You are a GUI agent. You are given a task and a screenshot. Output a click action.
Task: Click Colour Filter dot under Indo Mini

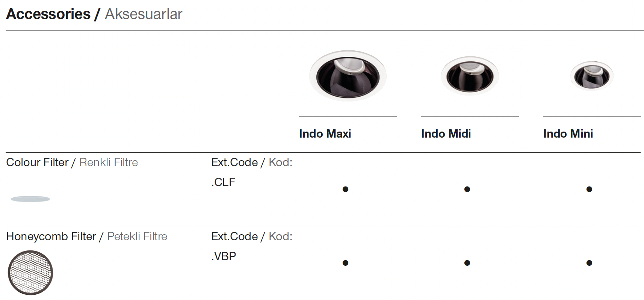click(x=589, y=189)
